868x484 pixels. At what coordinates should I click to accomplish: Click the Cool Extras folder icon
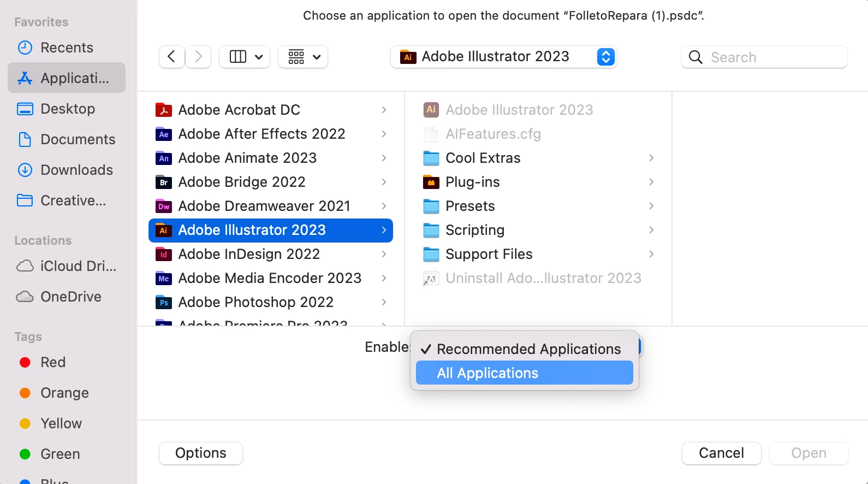[x=431, y=158]
